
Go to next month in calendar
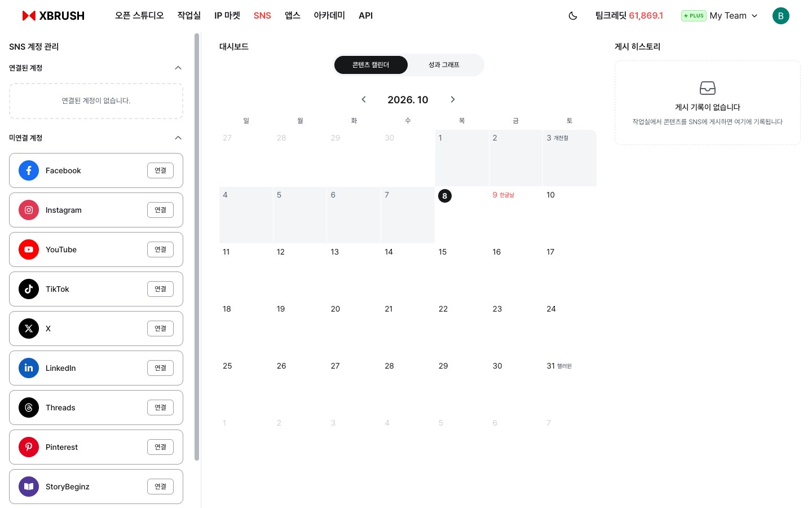pyautogui.click(x=452, y=99)
